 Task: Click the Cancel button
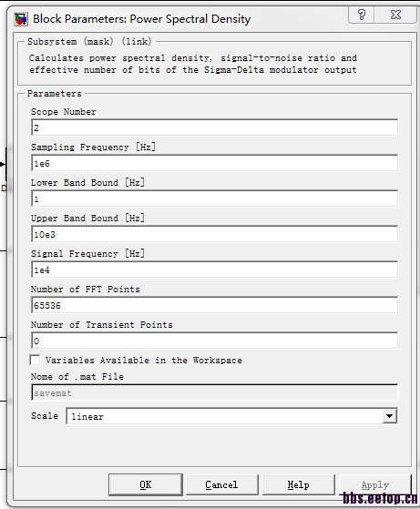(222, 484)
